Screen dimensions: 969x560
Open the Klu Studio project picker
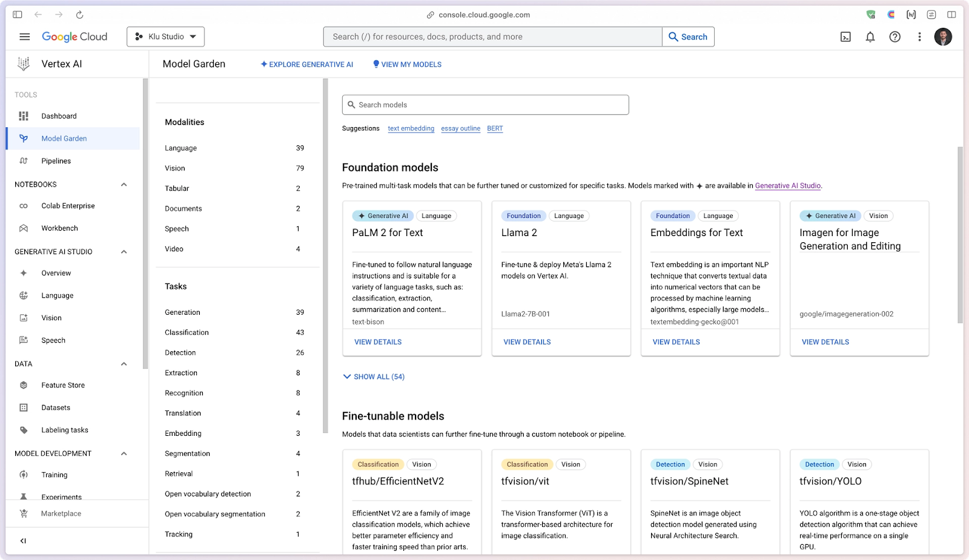tap(165, 36)
